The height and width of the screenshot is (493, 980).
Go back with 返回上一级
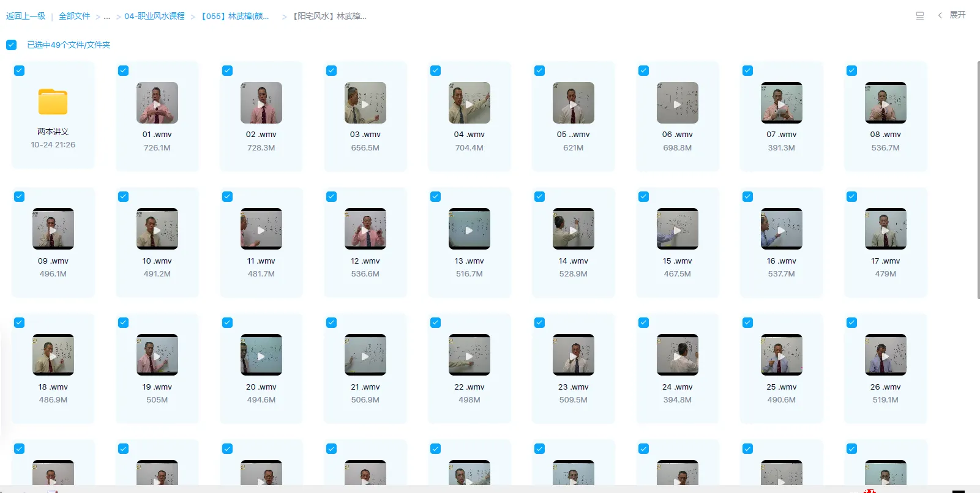[26, 16]
